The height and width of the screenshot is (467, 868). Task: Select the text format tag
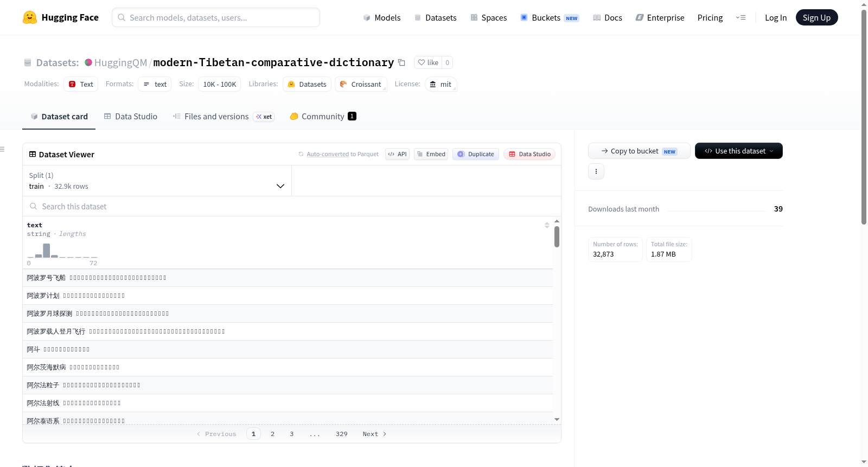(155, 84)
